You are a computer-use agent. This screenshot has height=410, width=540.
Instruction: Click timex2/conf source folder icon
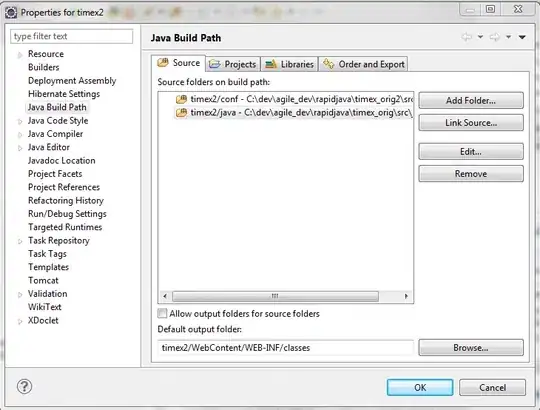(181, 99)
